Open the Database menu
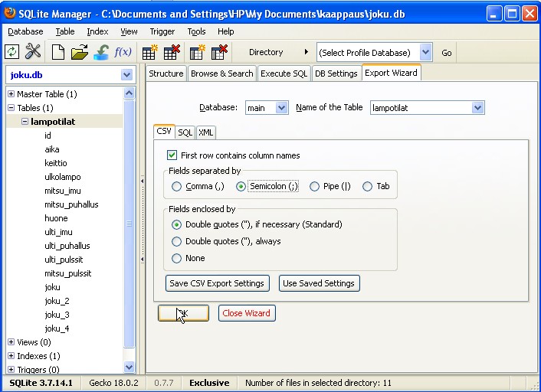Screen dimensions: 541x392 click(x=25, y=31)
